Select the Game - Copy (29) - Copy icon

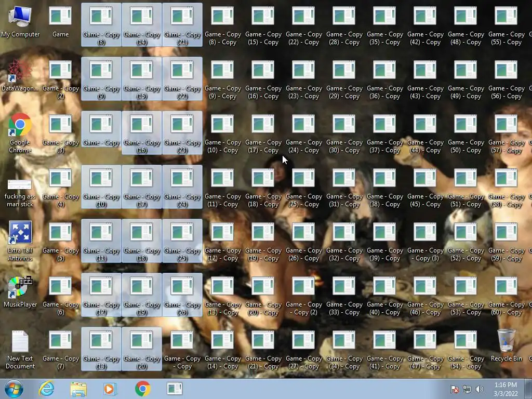[x=344, y=79]
